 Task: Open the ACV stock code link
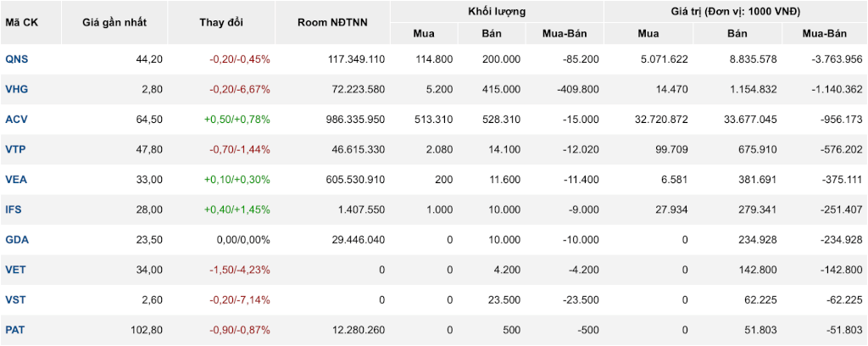tap(17, 119)
